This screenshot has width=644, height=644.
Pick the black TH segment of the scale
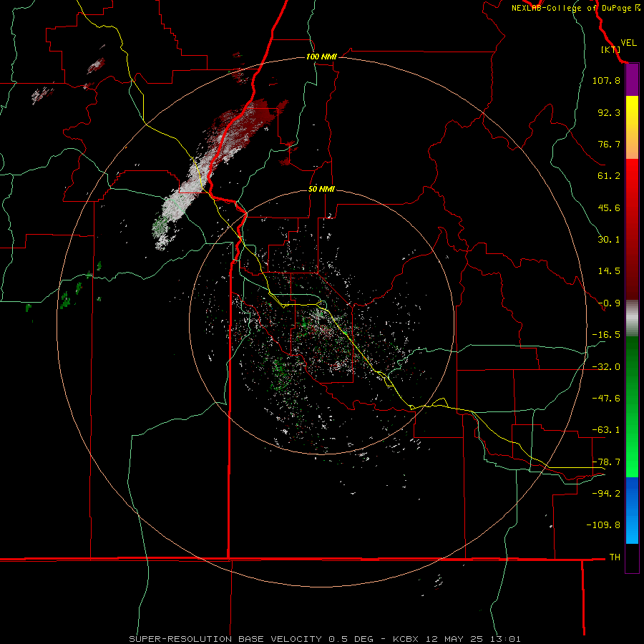pos(632,558)
